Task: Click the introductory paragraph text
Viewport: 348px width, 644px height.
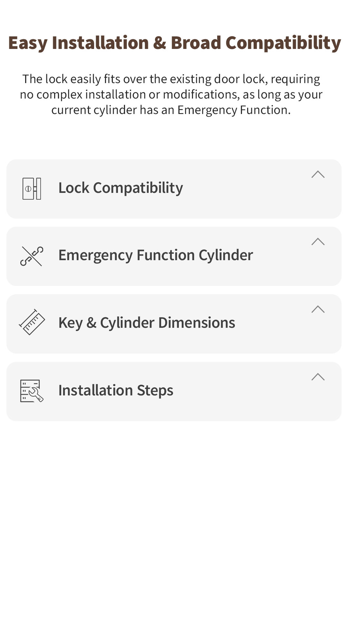Action: click(x=172, y=94)
